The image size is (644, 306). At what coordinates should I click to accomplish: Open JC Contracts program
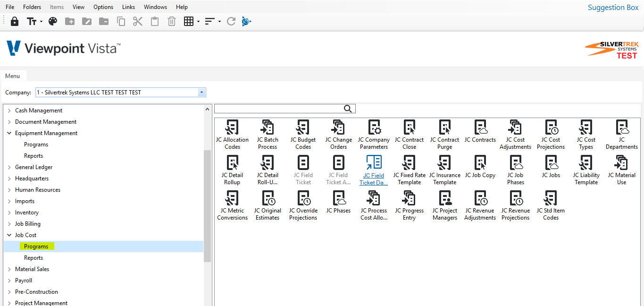(x=480, y=131)
